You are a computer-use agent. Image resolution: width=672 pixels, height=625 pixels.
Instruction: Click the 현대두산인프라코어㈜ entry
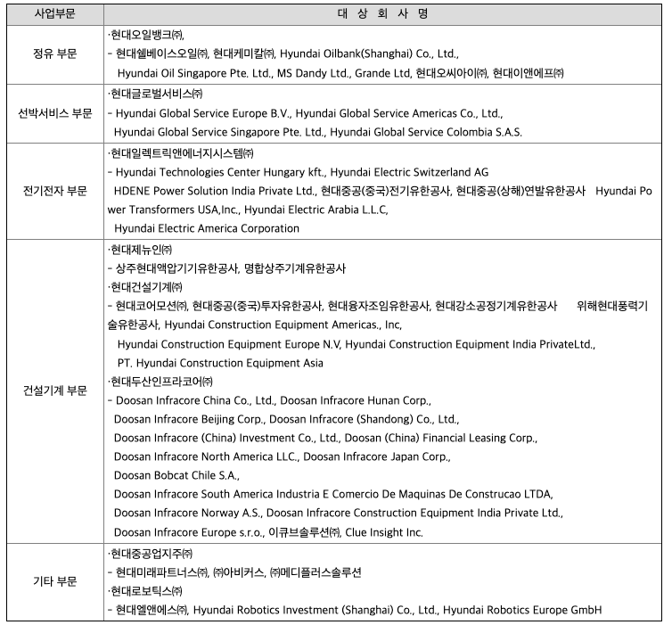pos(161,382)
